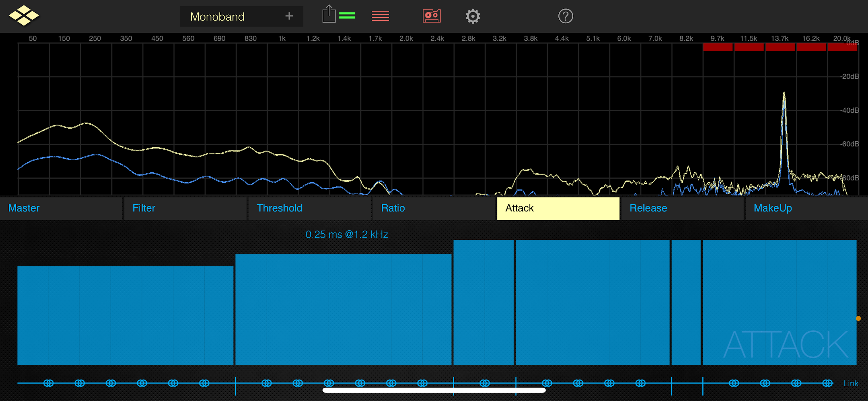
Task: Open the help question mark icon
Action: pos(566,16)
